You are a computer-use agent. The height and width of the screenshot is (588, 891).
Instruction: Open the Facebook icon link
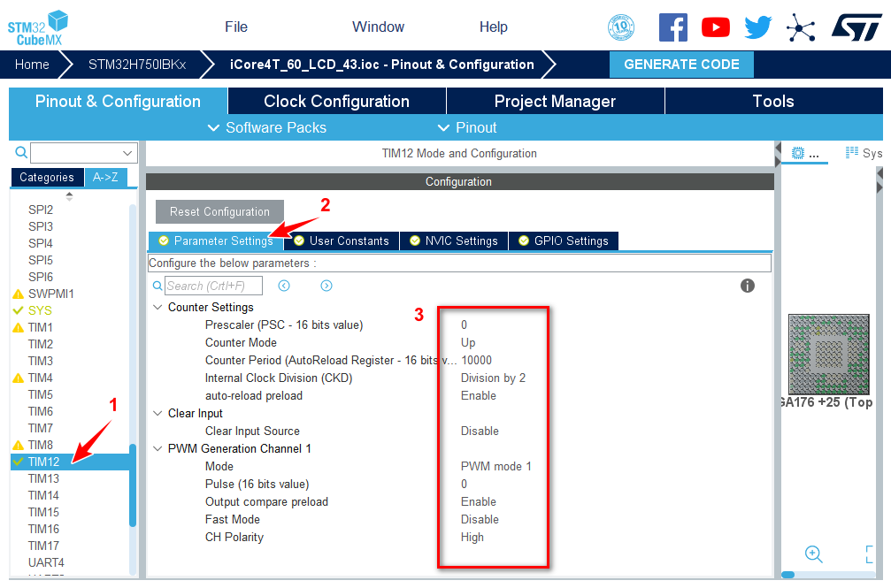[x=673, y=27]
